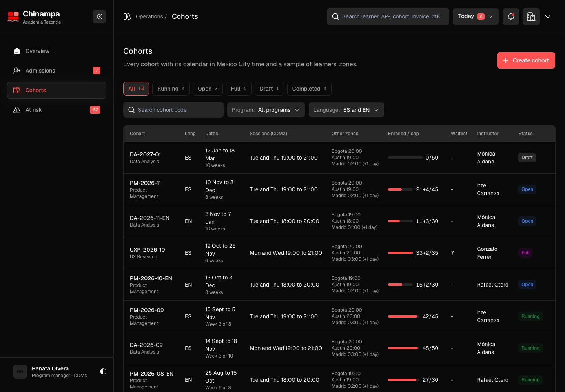Open cohort DA-2026-11-EN row
Viewport: 565px width, 392px height.
pos(339,221)
